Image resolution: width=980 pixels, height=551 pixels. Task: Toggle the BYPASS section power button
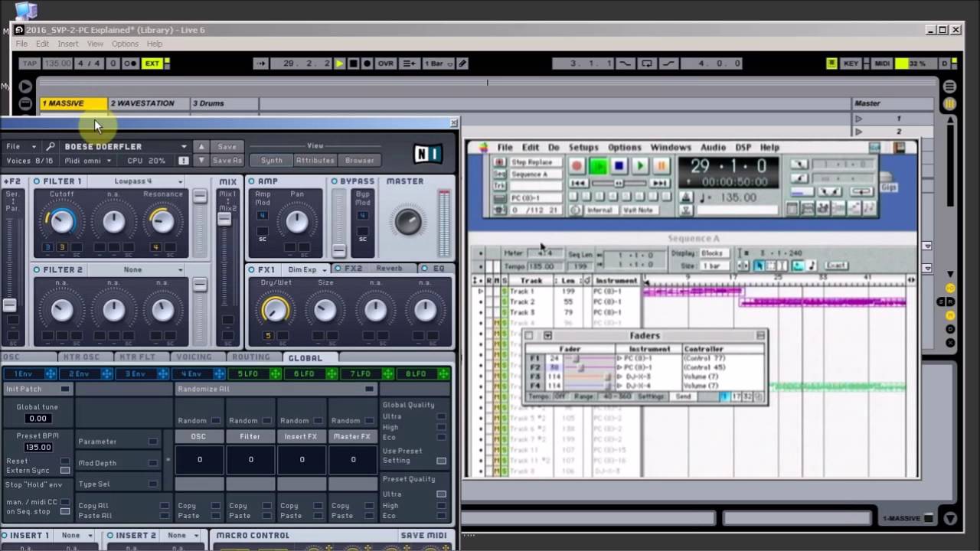pyautogui.click(x=334, y=181)
